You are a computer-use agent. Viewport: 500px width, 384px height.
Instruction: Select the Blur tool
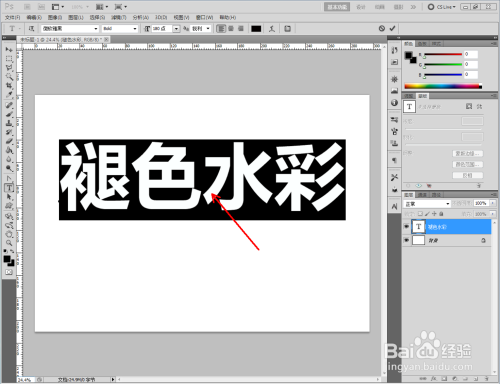click(x=9, y=159)
